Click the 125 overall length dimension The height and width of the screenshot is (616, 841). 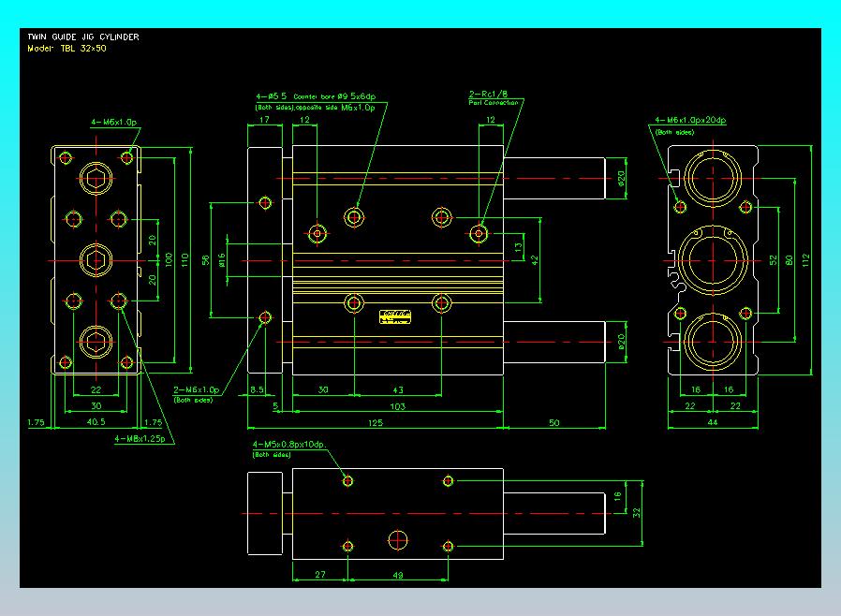pos(375,424)
